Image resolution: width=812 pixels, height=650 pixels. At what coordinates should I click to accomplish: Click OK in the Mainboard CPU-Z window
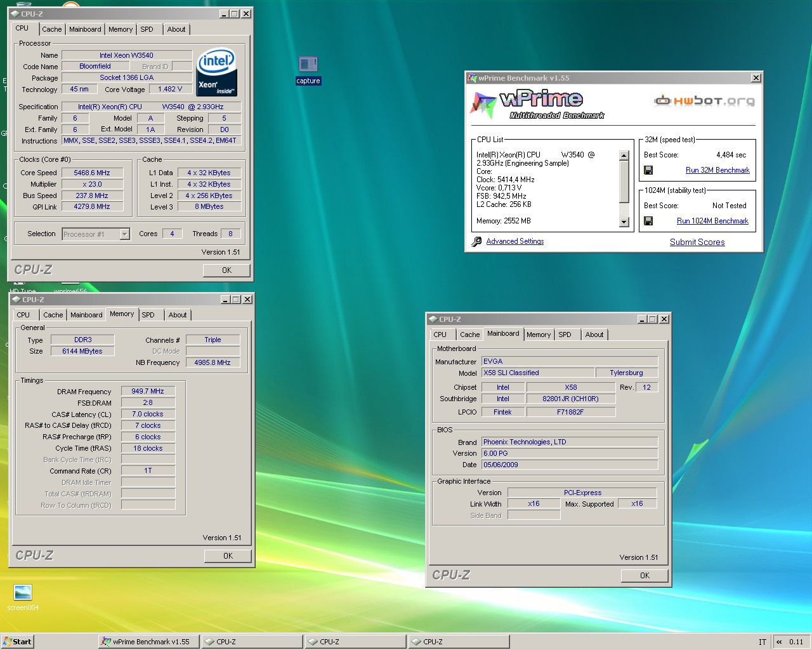[x=645, y=576]
